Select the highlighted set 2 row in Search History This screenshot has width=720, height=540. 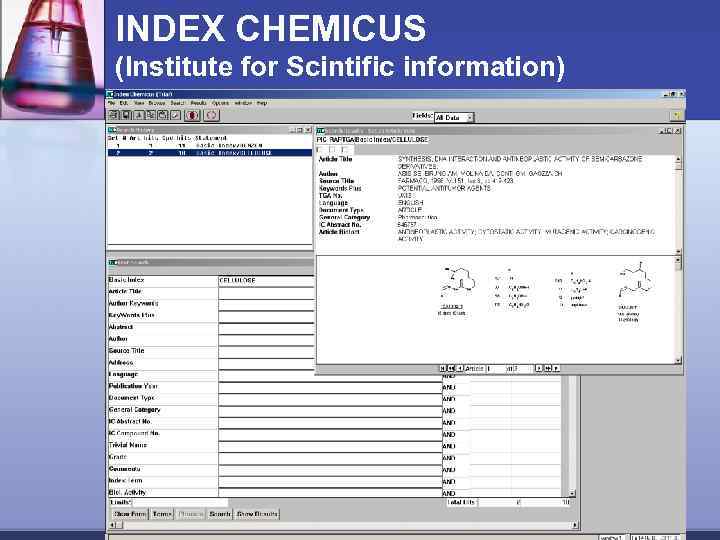(210, 153)
